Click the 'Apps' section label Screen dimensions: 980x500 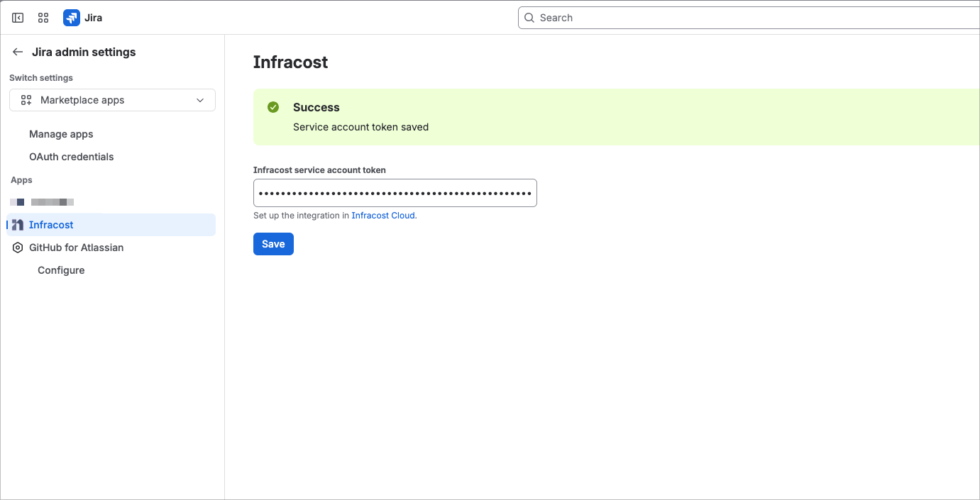[x=22, y=180]
